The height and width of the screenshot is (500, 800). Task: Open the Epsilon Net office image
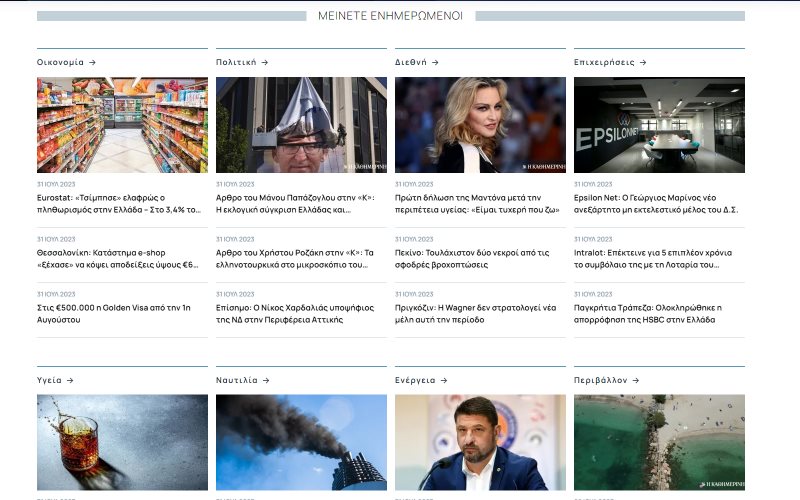click(659, 125)
